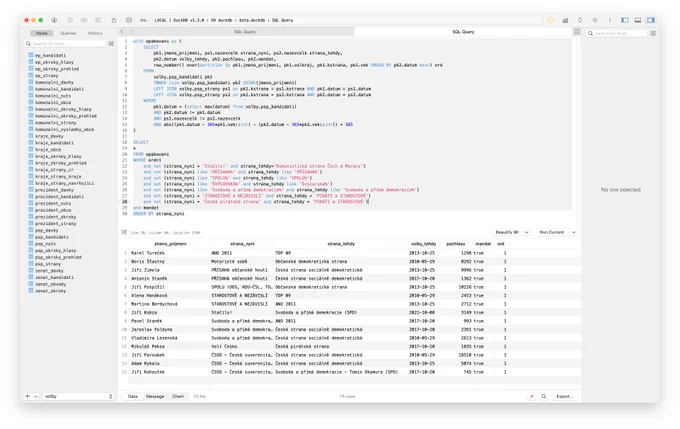Switch to the Chart results tab
Image resolution: width=680 pixels, height=429 pixels.
pyautogui.click(x=178, y=396)
